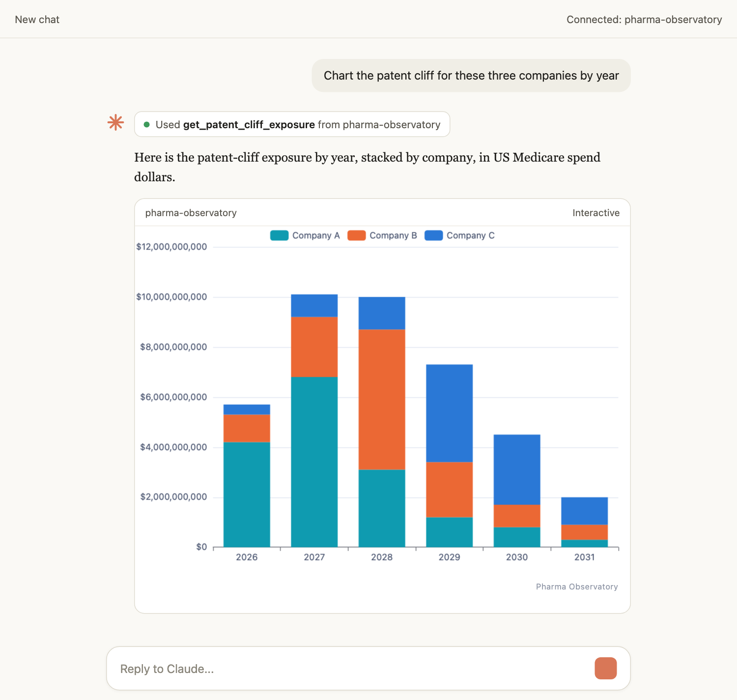Click the 2026 Company C blue top segment
737x700 pixels.
pyautogui.click(x=247, y=409)
